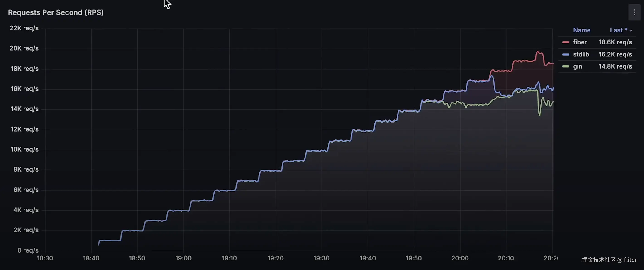Toggle stdlib series visibility in legend
This screenshot has height=270, width=644.
point(581,54)
